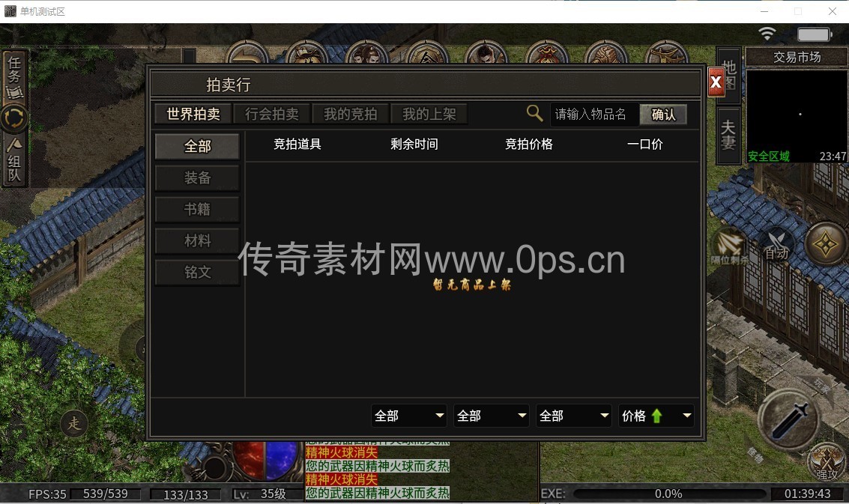The height and width of the screenshot is (504, 849).
Task: Expand the third 全部 filter dropdown
Action: [573, 416]
